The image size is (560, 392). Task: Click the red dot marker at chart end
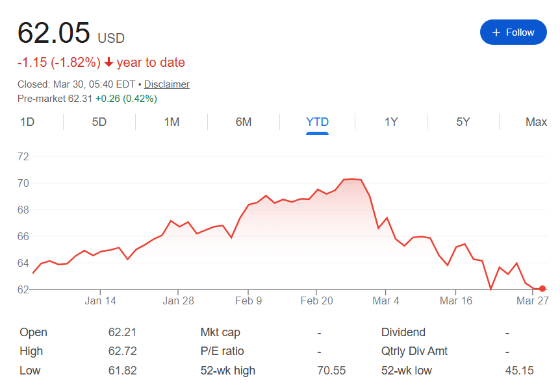[542, 288]
